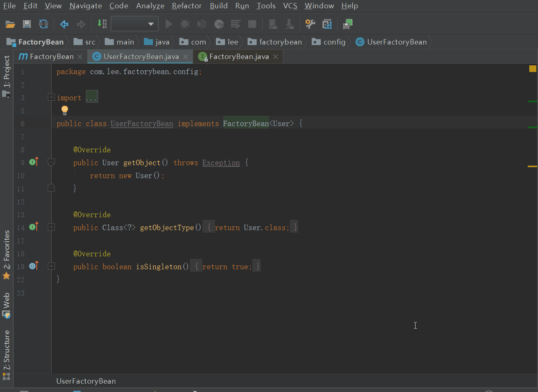
Task: Open Settings via the wrench icon
Action: point(310,24)
